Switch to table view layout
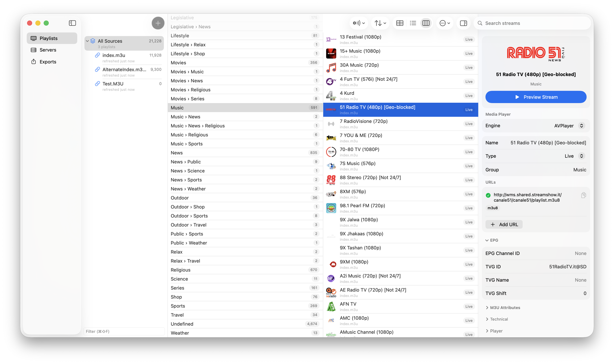 click(400, 23)
